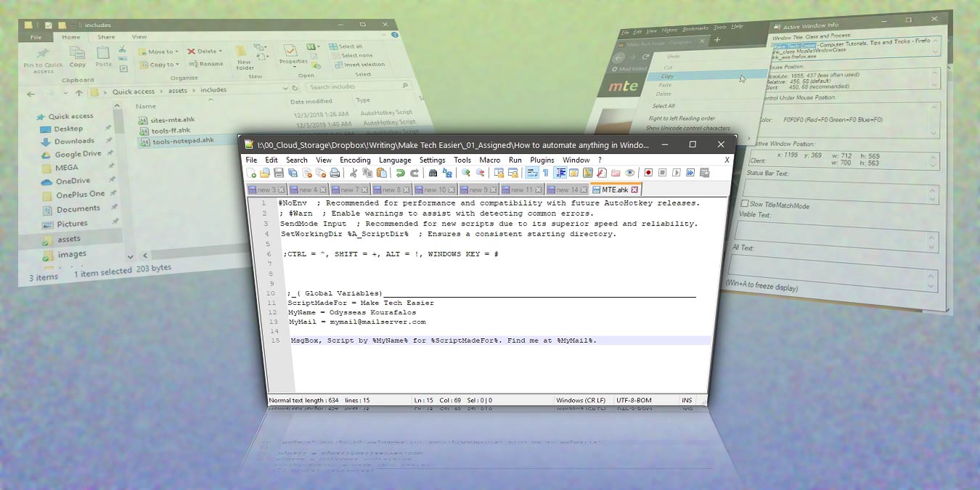The image size is (980, 490).
Task: Open Find using the binoculars icon
Action: (433, 173)
